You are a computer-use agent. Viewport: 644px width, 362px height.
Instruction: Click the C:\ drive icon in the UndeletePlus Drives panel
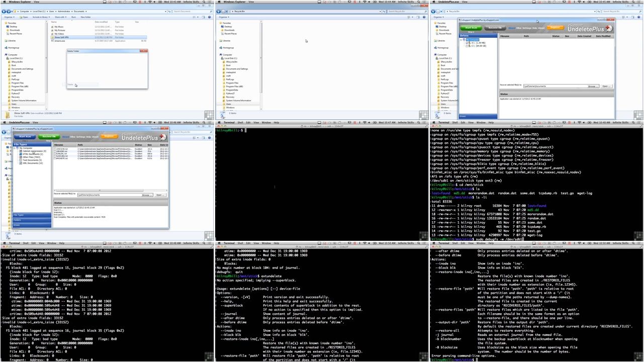470,46
